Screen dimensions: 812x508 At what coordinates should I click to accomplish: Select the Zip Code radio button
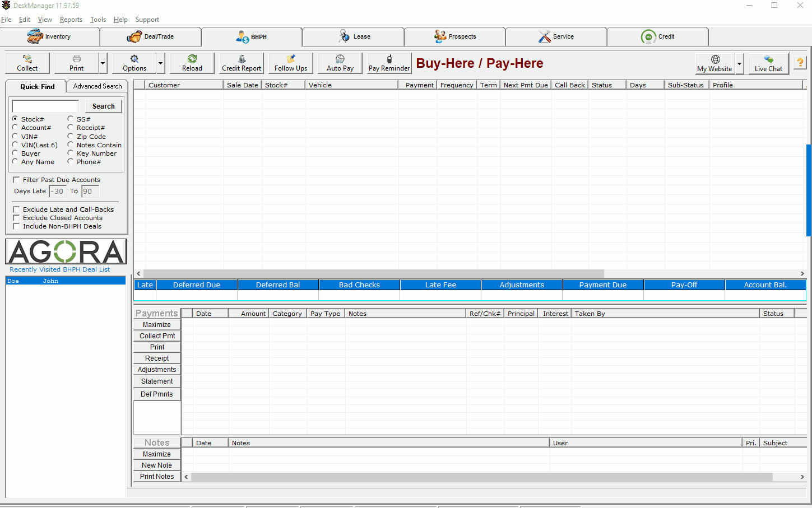tap(71, 136)
